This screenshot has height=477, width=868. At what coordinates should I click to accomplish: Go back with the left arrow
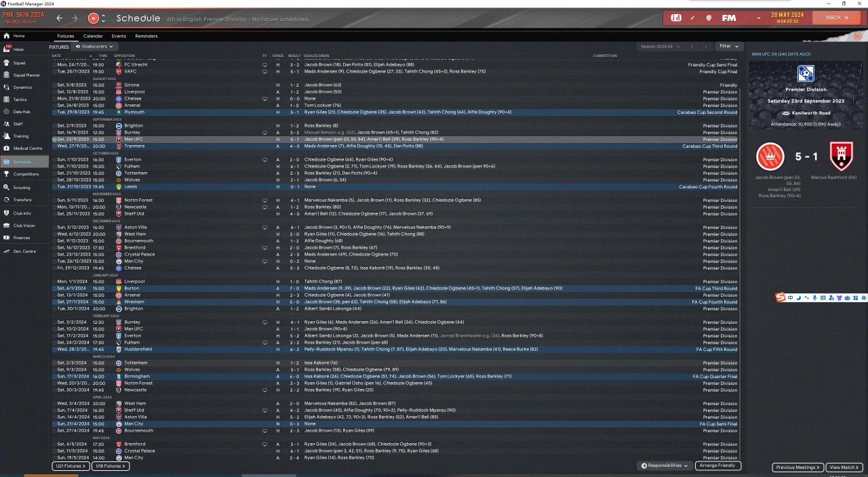point(60,18)
